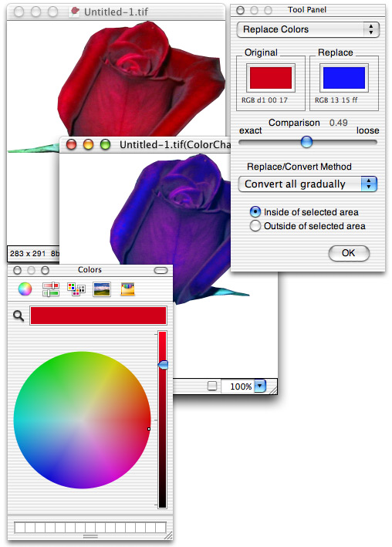Choose the image palettes picker

102,289
